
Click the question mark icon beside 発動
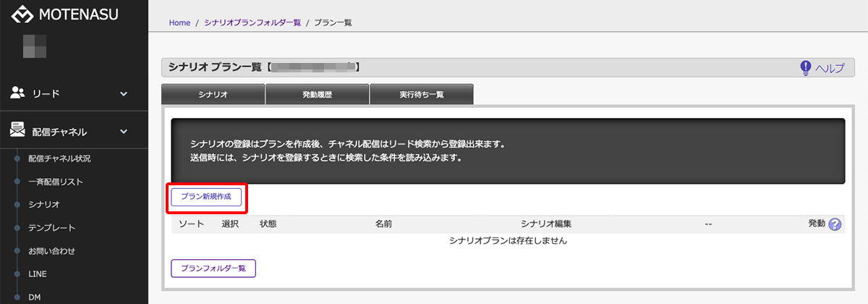(835, 224)
